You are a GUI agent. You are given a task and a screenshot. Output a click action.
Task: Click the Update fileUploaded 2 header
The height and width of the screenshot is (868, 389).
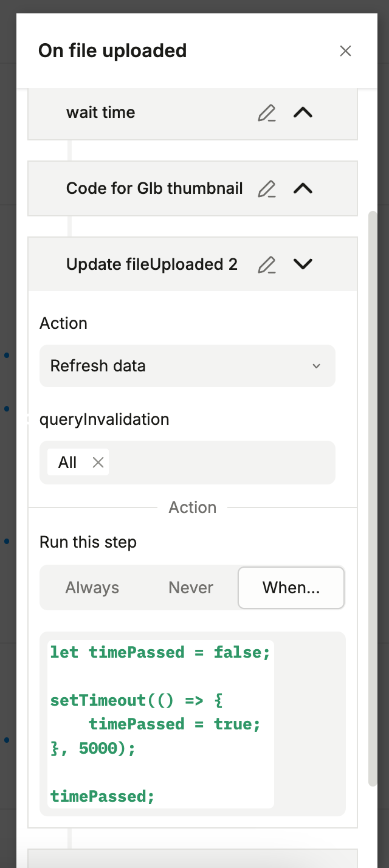[x=152, y=264]
